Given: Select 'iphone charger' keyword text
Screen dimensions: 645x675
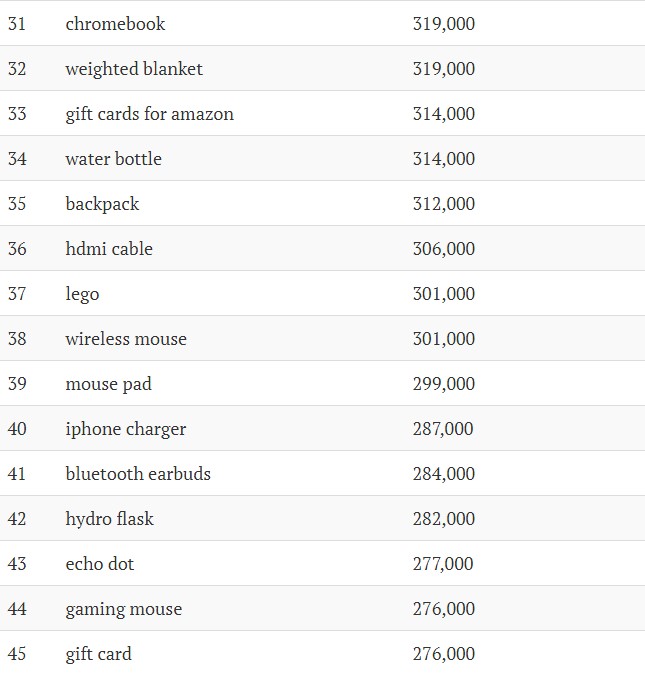Looking at the screenshot, I should tap(126, 429).
